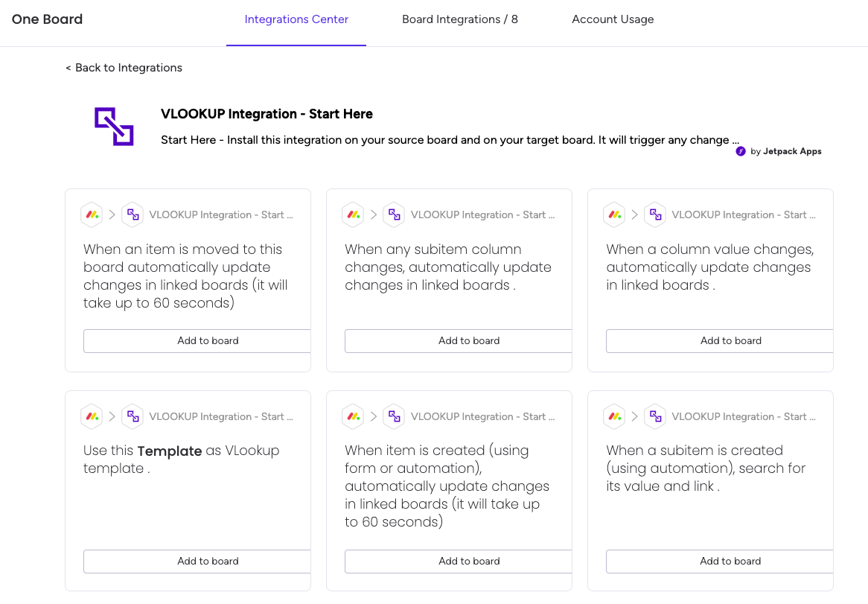The image size is (868, 604).
Task: Add Template VLookup recipe to board
Action: (197, 562)
